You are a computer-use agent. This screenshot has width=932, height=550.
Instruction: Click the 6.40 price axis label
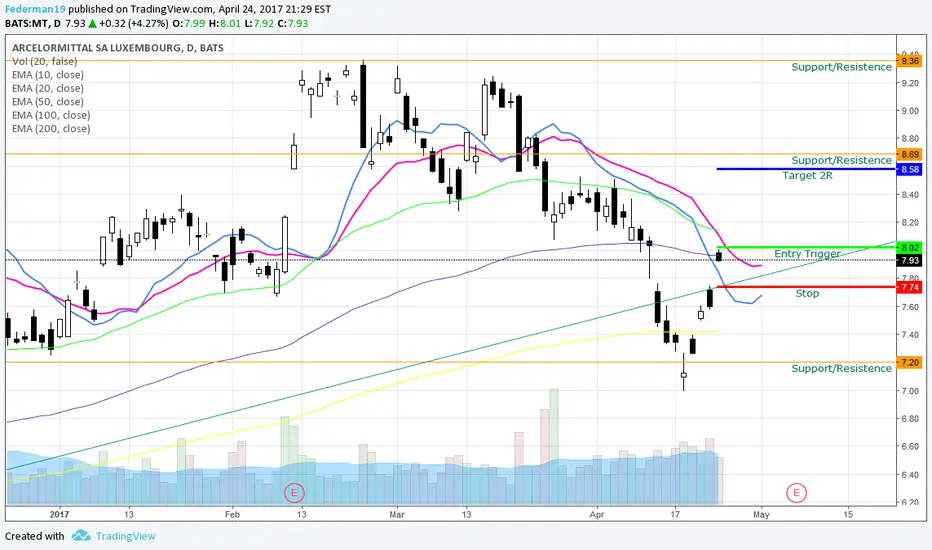tap(910, 474)
